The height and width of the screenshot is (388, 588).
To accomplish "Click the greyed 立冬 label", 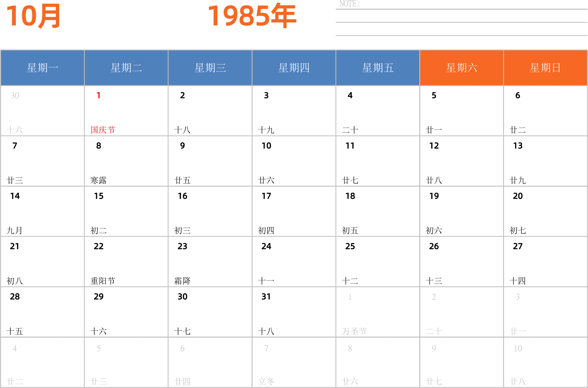I will [x=266, y=381].
